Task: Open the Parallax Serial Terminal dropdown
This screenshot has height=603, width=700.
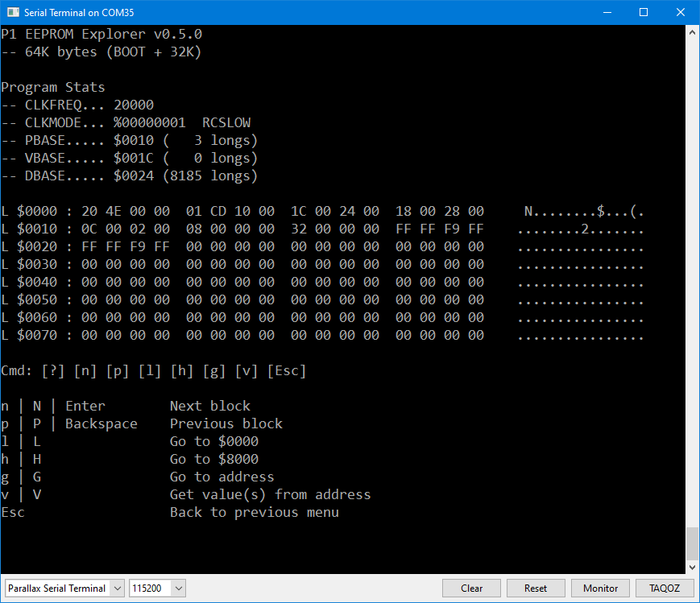Action: (x=64, y=589)
